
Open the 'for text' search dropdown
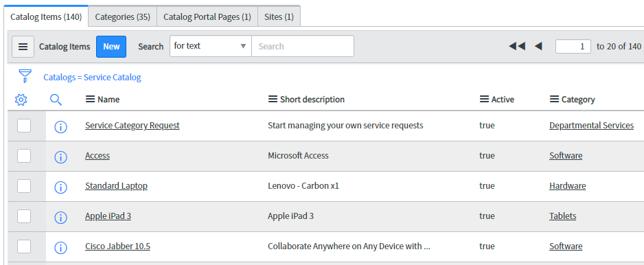211,46
